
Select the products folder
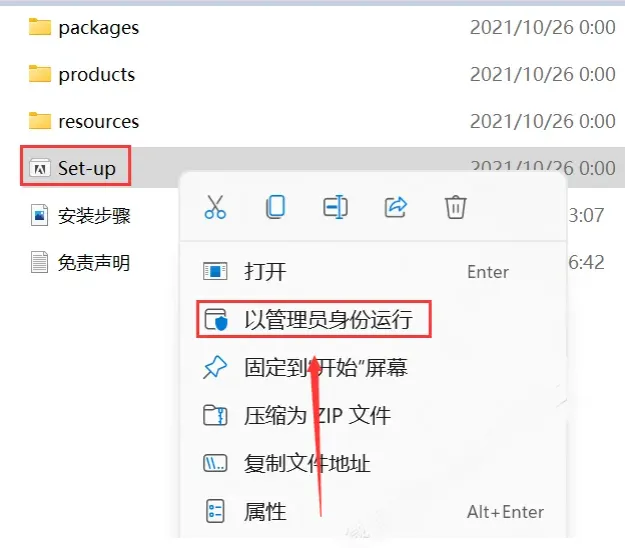tap(82, 75)
